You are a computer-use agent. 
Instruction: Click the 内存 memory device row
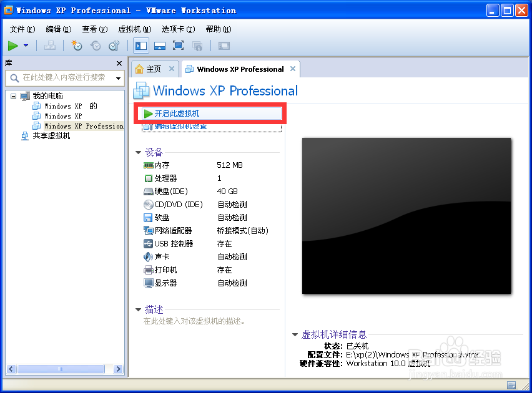pos(210,165)
